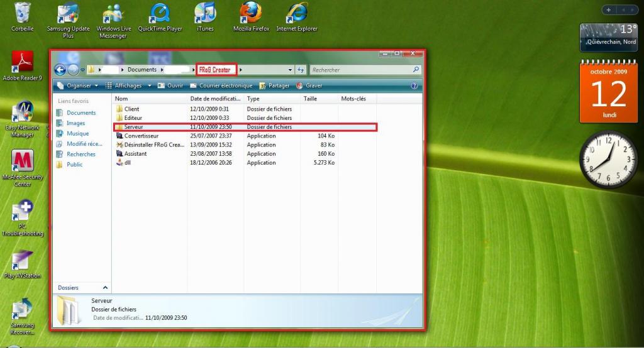Open Internet Explorer desktop shortcut
The image size is (644, 348).
[297, 16]
